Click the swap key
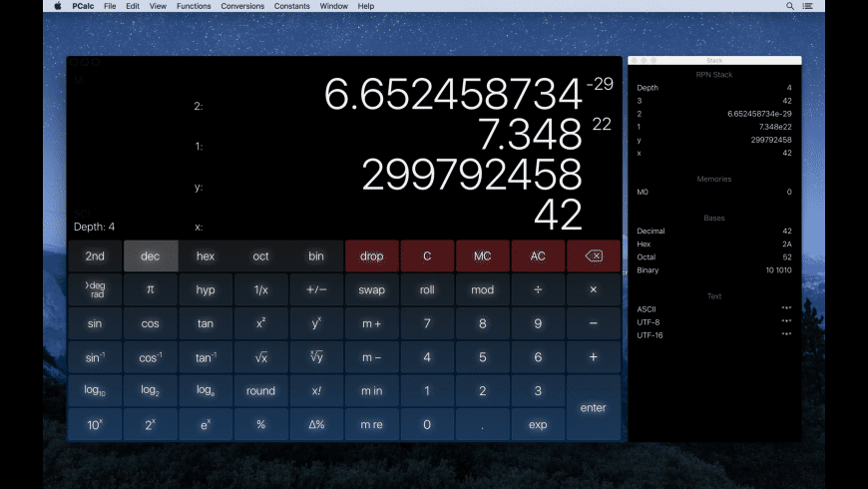This screenshot has width=868, height=489. [x=371, y=289]
